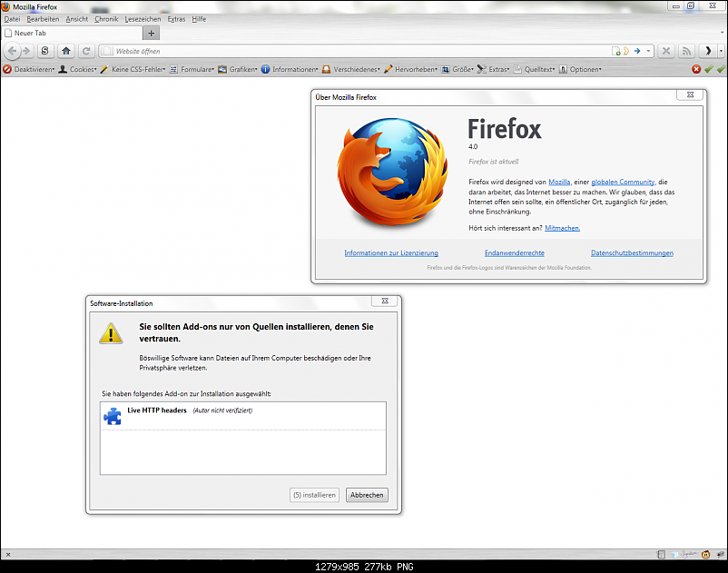
Task: Open the Datenschutzbestimmungen link
Action: (x=632, y=252)
